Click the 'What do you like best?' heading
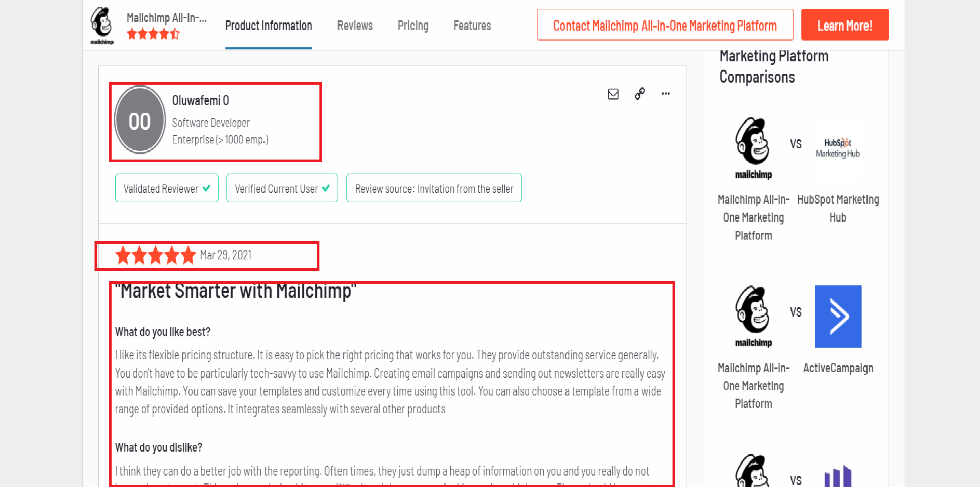Image resolution: width=980 pixels, height=487 pixels. pyautogui.click(x=163, y=332)
